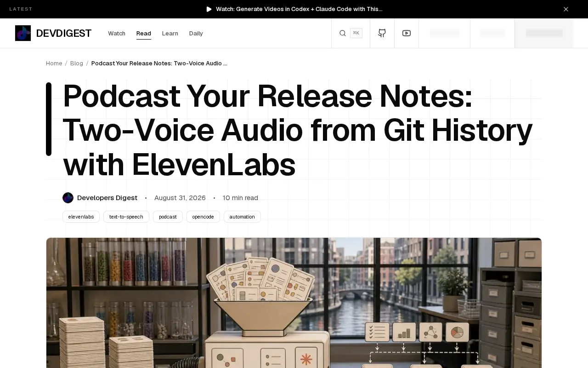Select the automation tag

(242, 217)
